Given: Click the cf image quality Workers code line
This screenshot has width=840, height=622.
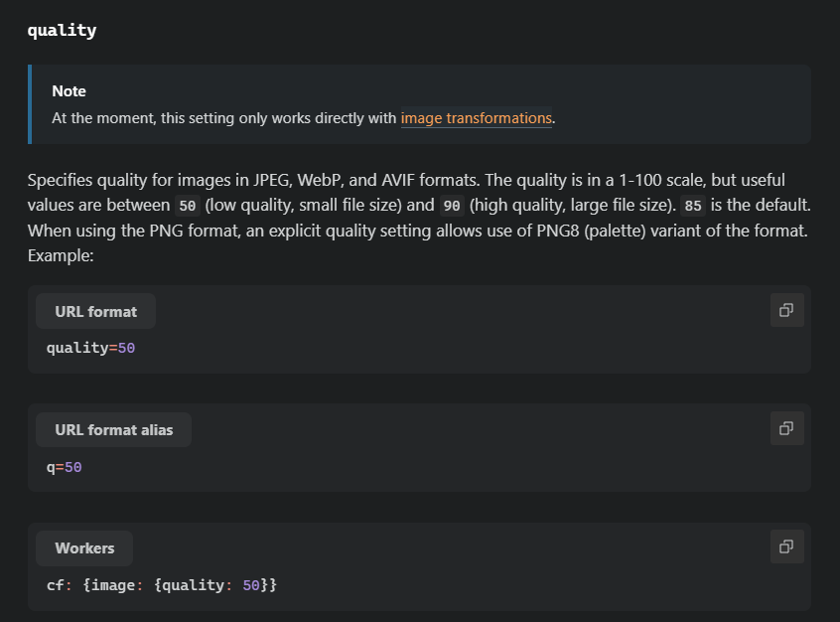Looking at the screenshot, I should click(162, 585).
